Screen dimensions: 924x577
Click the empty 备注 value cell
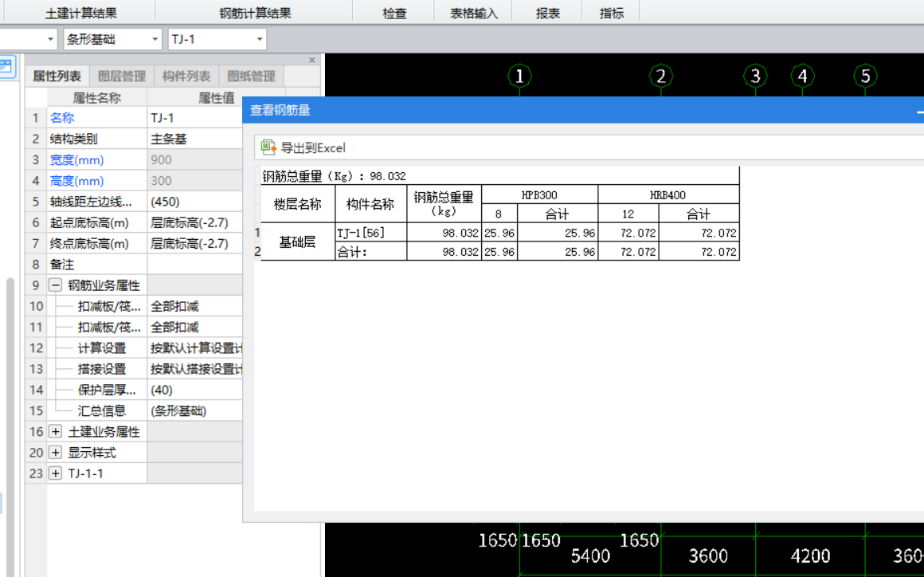(x=195, y=265)
